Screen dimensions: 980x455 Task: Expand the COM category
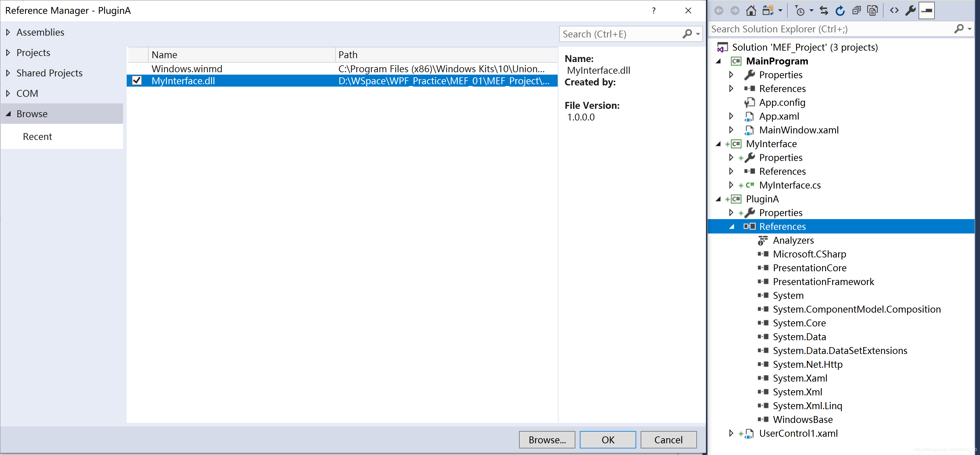coord(8,93)
